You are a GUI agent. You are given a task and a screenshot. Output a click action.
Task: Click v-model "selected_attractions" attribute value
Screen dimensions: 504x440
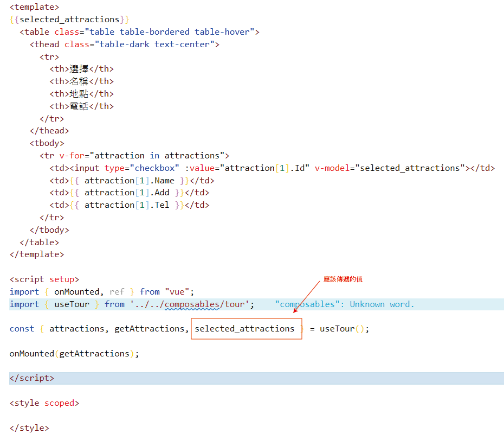pos(410,168)
